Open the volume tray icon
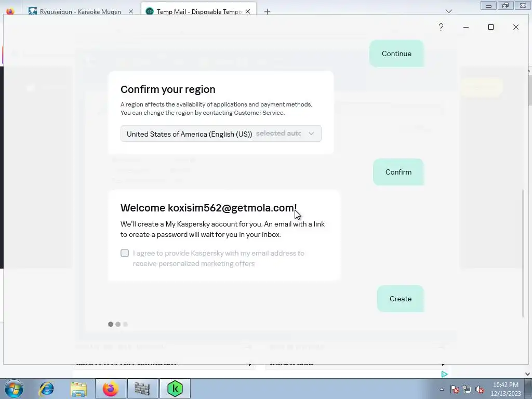Screen dimensions: 532x399 480,389
